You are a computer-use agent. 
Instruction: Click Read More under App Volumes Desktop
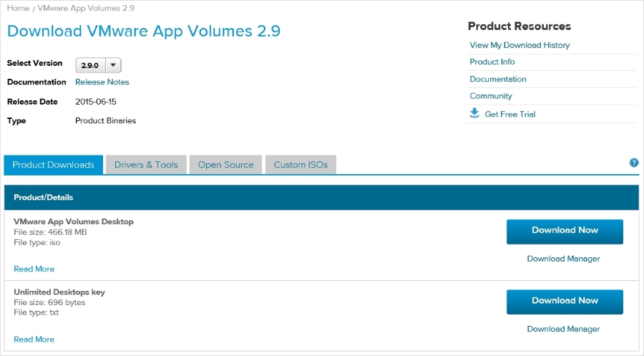(x=34, y=269)
